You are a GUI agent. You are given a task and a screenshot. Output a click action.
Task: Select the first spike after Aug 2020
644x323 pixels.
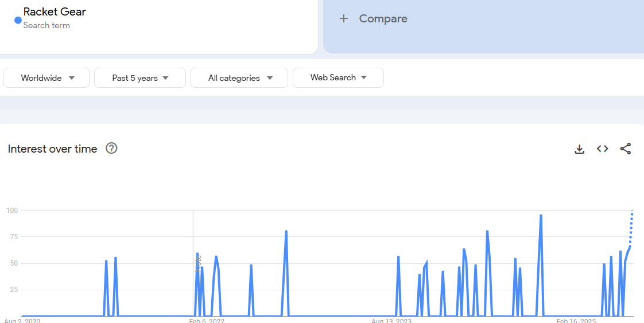106,262
